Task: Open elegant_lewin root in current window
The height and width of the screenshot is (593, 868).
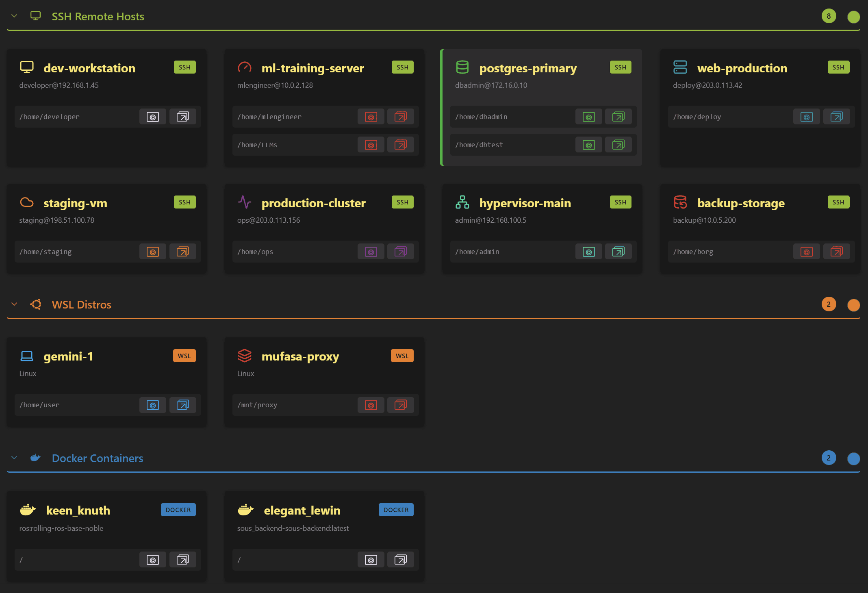Action: coord(371,560)
